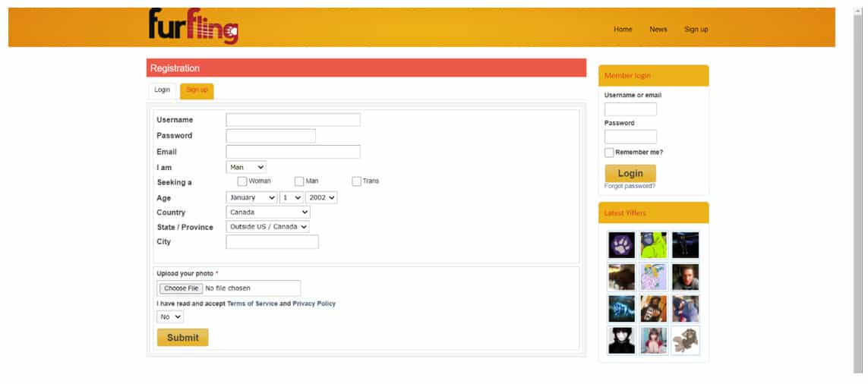Open Sign up in the header navigation

[x=696, y=30]
